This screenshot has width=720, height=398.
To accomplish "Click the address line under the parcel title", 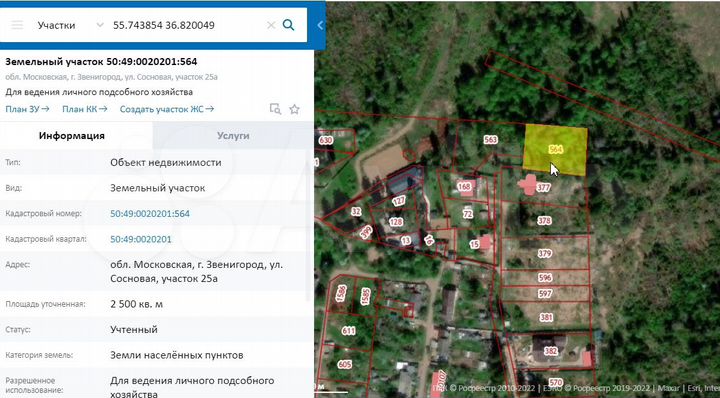I will 112,77.
